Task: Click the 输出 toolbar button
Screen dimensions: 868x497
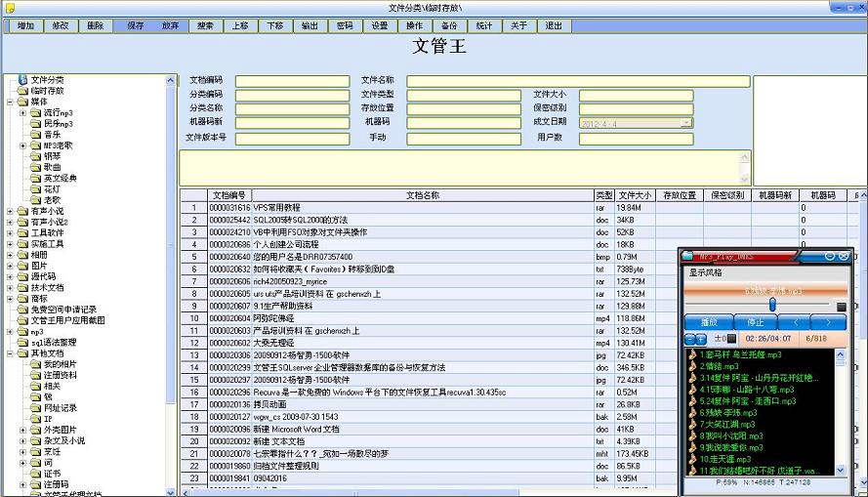Action: 310,25
